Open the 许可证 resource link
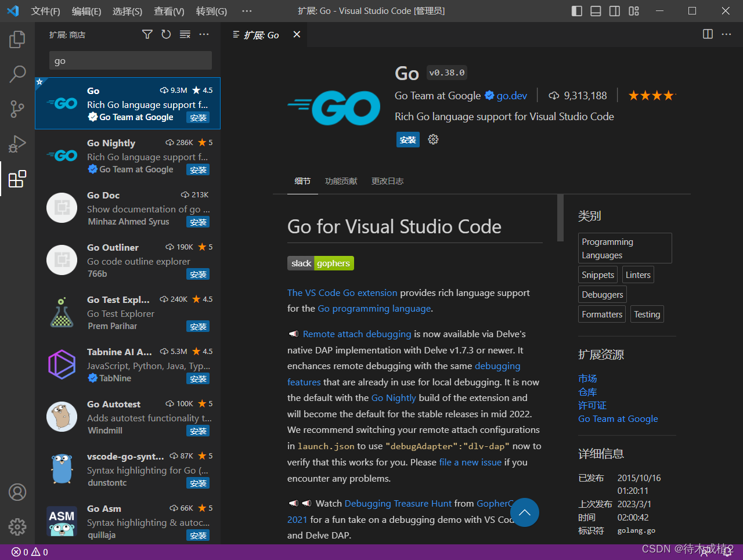The width and height of the screenshot is (743, 560). coord(592,405)
